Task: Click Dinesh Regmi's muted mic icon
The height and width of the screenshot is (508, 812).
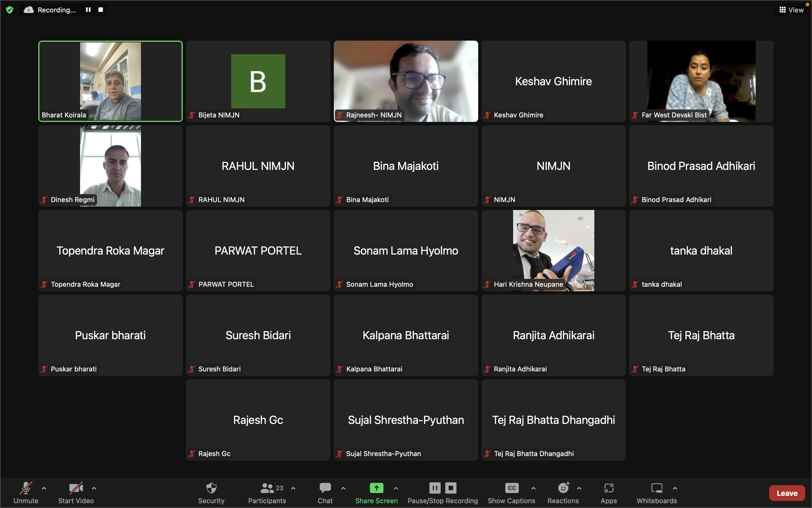Action: pos(44,200)
